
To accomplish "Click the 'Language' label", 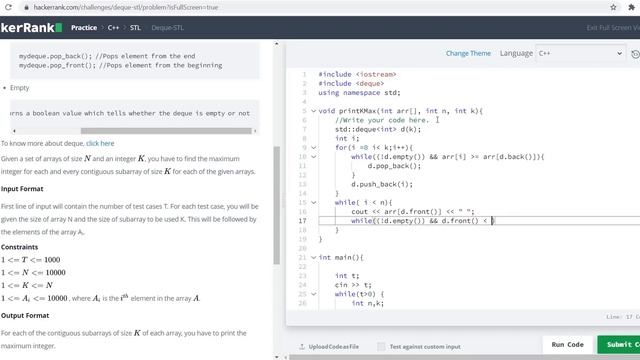I will [516, 53].
